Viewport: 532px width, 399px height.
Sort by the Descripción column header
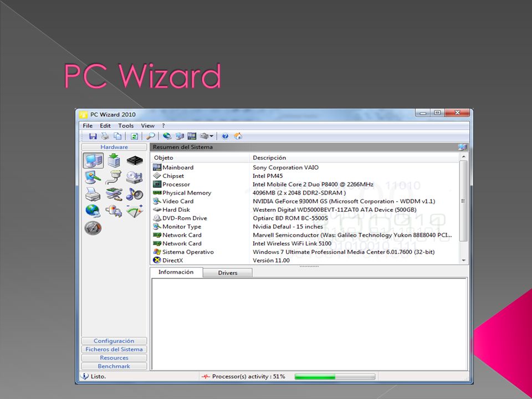tap(354, 157)
